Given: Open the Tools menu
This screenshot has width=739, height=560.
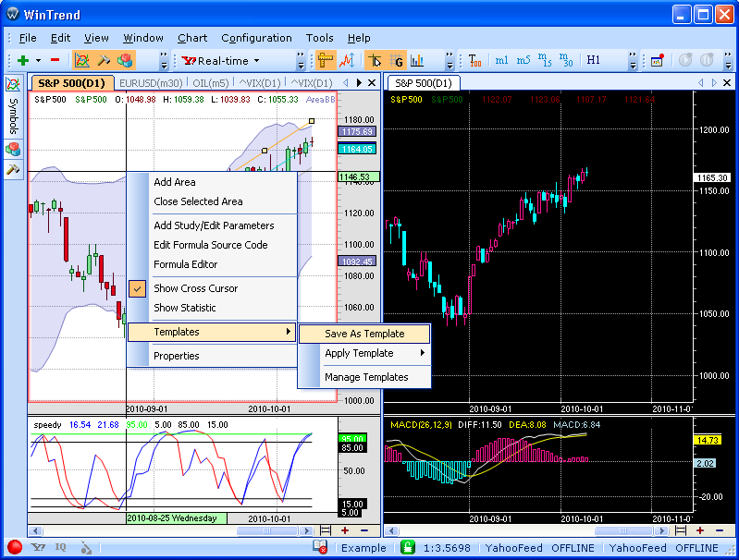Looking at the screenshot, I should coord(319,38).
